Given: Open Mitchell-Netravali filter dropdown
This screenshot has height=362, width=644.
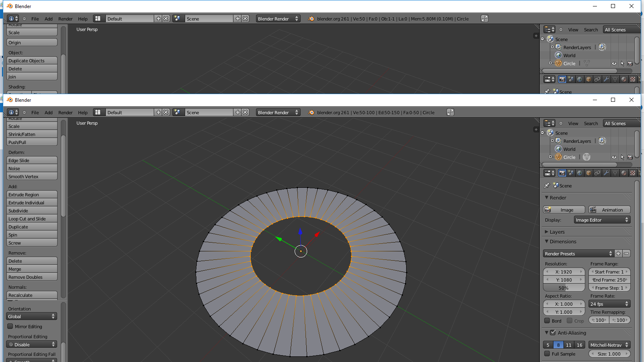Looking at the screenshot, I should [x=609, y=345].
